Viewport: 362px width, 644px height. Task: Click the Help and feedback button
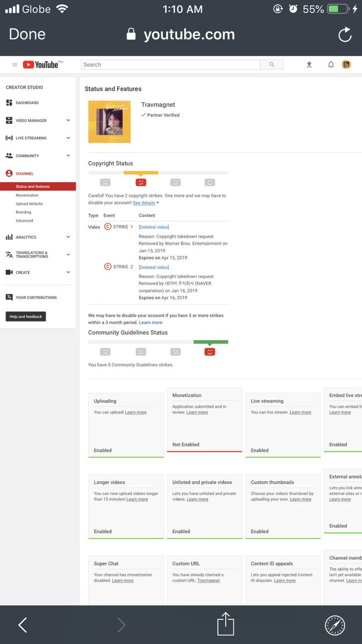click(x=26, y=317)
